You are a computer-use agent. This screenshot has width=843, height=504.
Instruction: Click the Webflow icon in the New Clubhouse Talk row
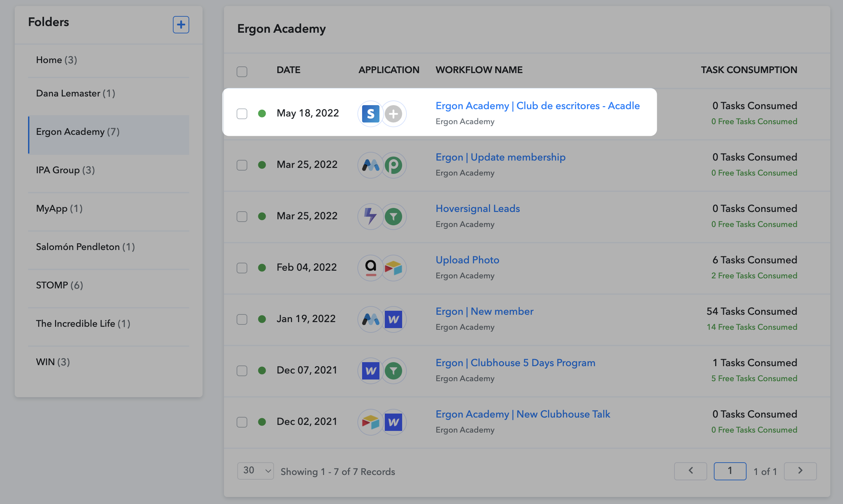coord(393,422)
